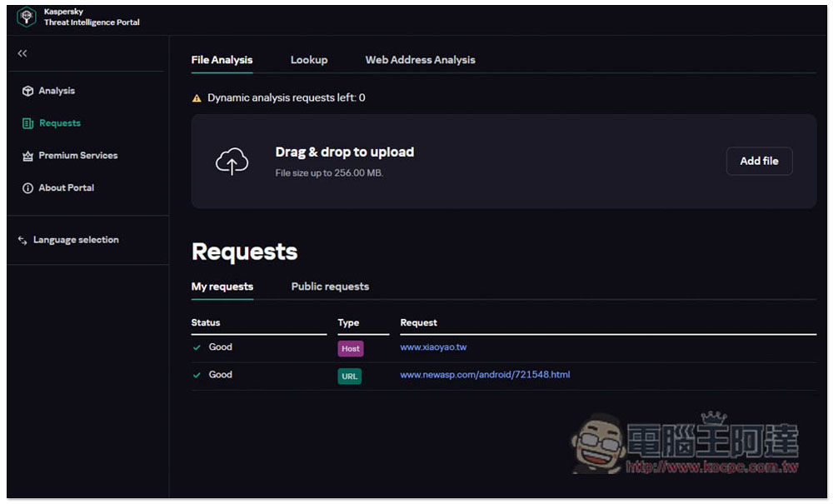Click the Requests heading
The width and height of the screenshot is (833, 504).
tap(244, 252)
